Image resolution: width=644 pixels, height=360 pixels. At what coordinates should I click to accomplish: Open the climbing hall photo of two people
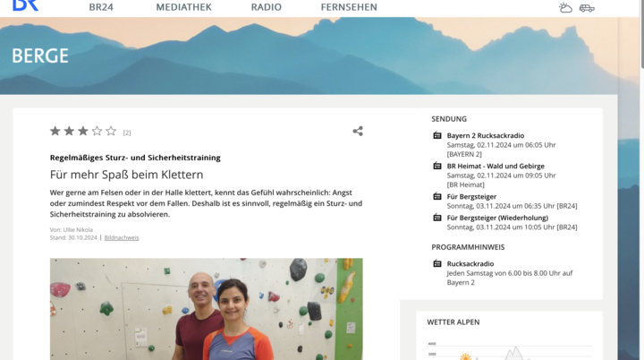[x=207, y=309]
